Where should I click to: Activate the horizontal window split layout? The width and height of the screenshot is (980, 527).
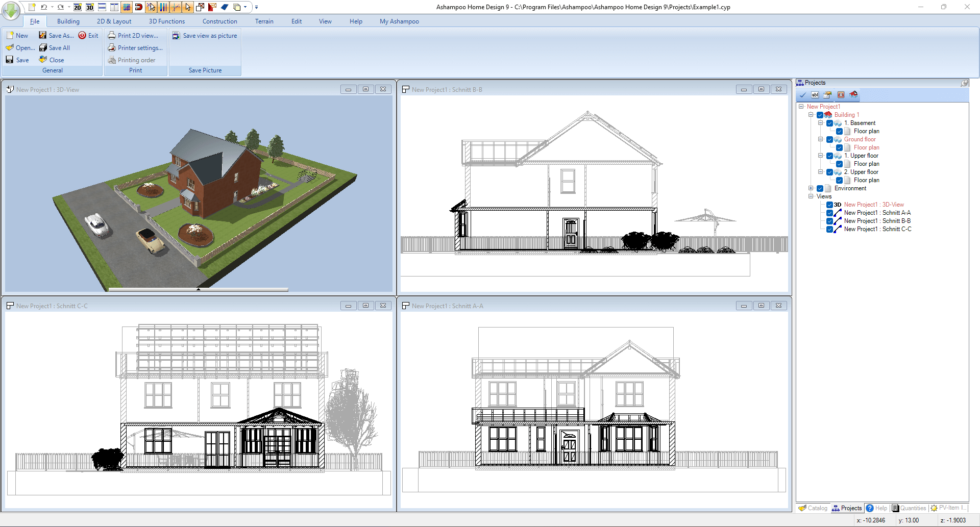pos(101,7)
